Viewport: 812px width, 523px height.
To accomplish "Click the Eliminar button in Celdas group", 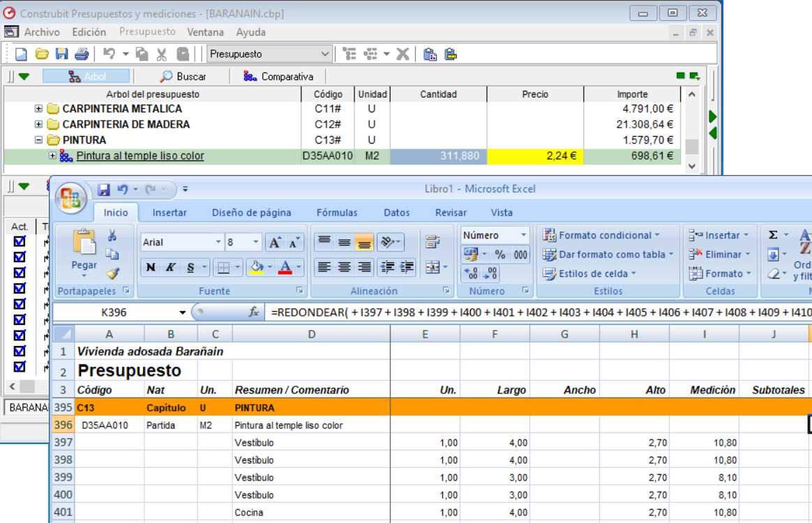I will pos(719,255).
